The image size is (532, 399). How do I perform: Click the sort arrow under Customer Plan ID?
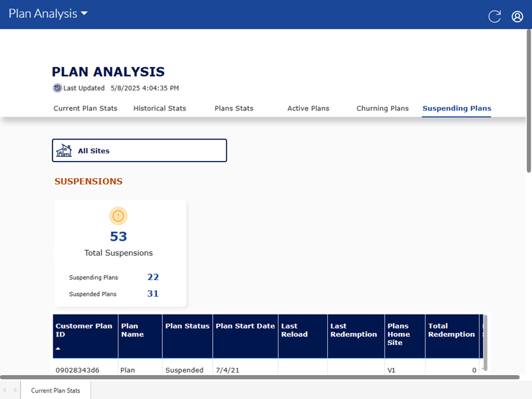(58, 348)
